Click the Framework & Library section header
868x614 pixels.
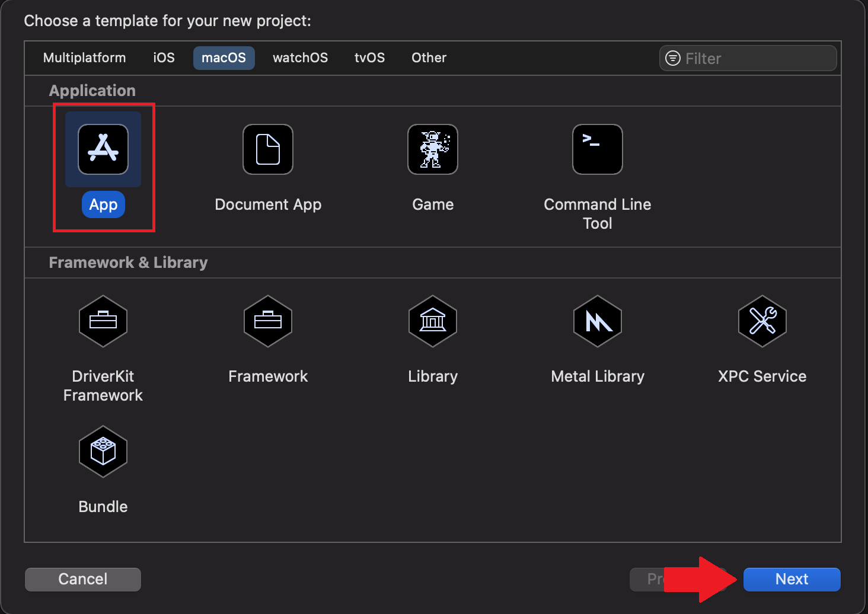pyautogui.click(x=128, y=263)
